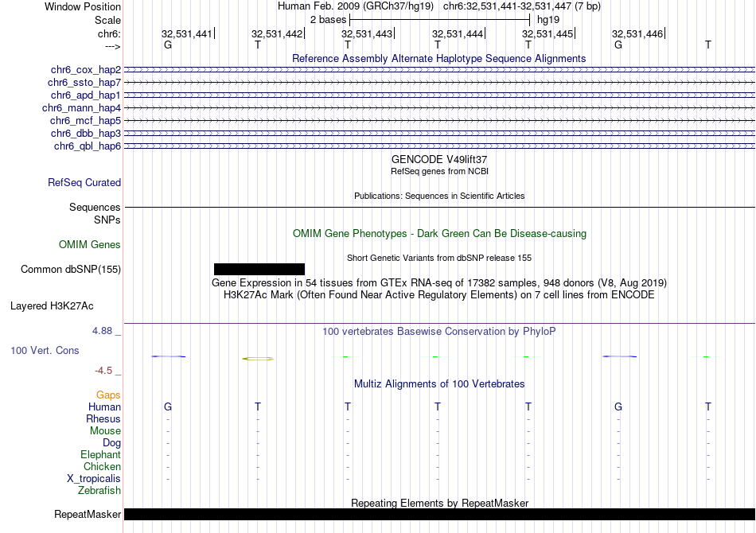Click the Mouse alignment row label

(105, 431)
